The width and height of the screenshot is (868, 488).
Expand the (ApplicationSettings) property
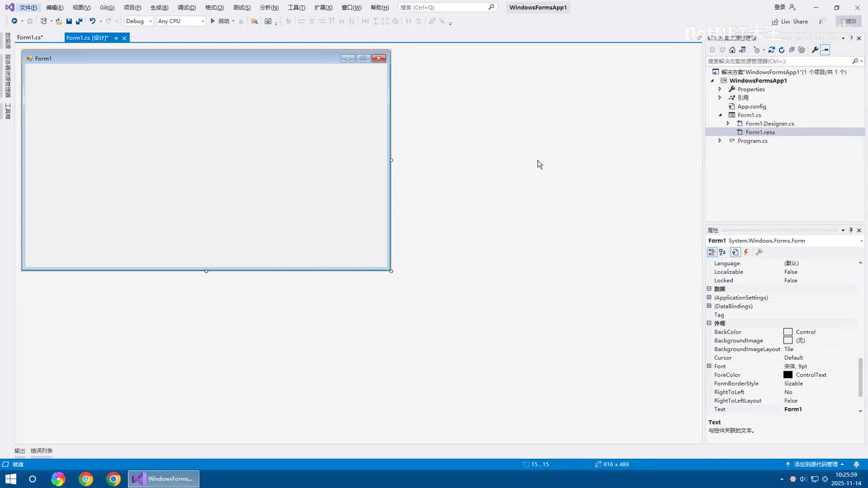pyautogui.click(x=709, y=298)
